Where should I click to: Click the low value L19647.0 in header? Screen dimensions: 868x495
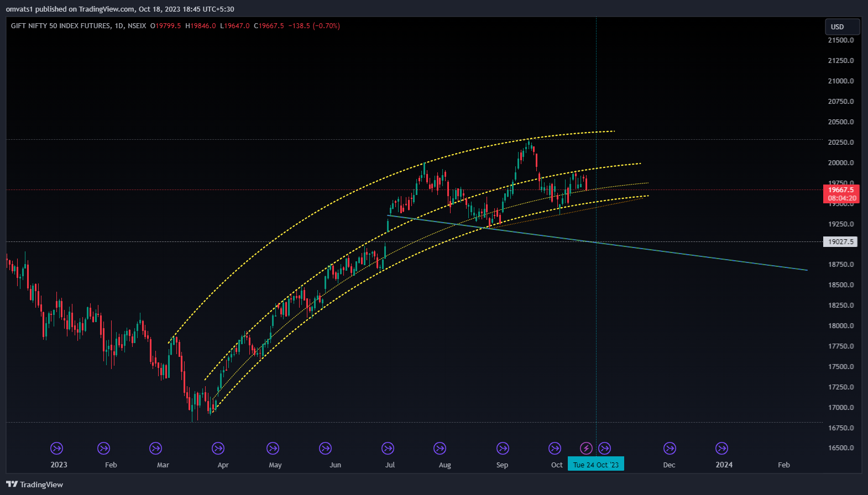[235, 26]
